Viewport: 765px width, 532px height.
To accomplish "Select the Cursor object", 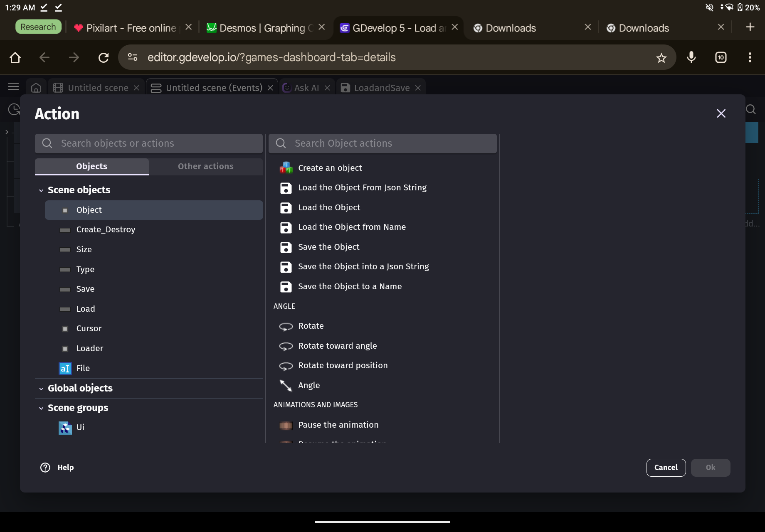I will (154, 328).
